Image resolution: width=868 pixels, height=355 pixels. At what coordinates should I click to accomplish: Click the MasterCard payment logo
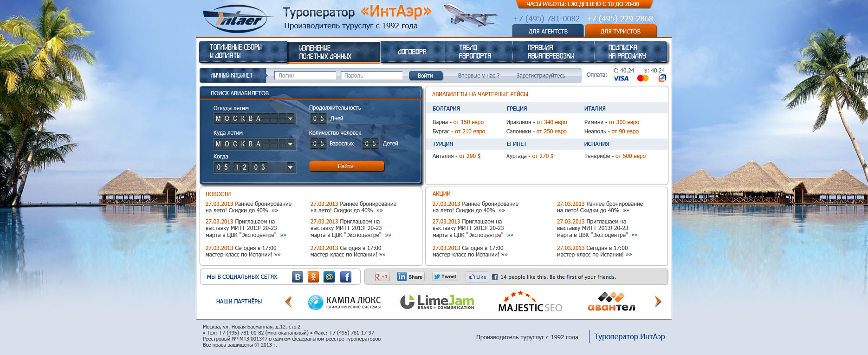tap(643, 78)
